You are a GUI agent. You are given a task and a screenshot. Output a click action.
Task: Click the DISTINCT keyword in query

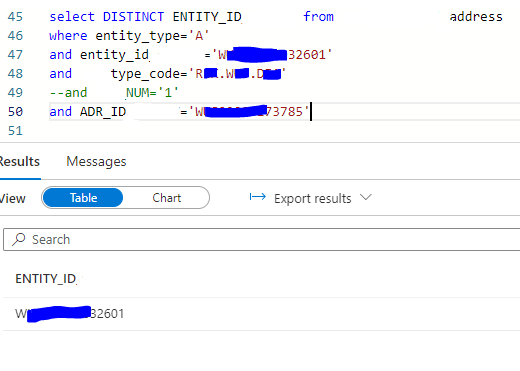coord(133,17)
